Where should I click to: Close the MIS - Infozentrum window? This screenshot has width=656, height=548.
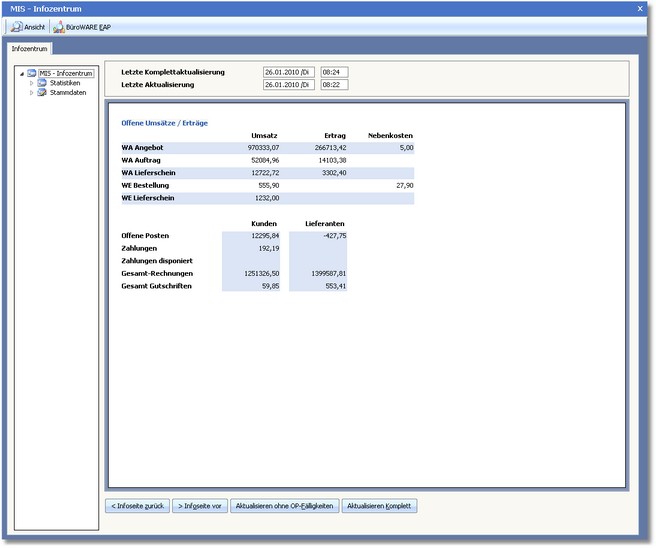640,8
